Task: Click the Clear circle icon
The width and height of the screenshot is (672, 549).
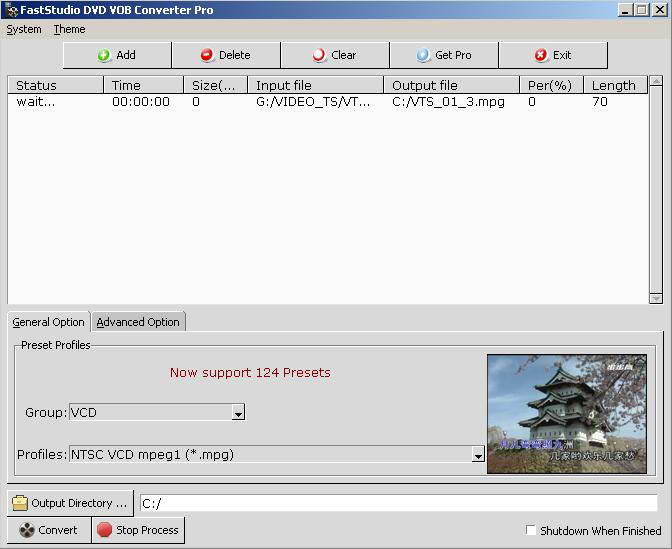Action: pyautogui.click(x=319, y=55)
